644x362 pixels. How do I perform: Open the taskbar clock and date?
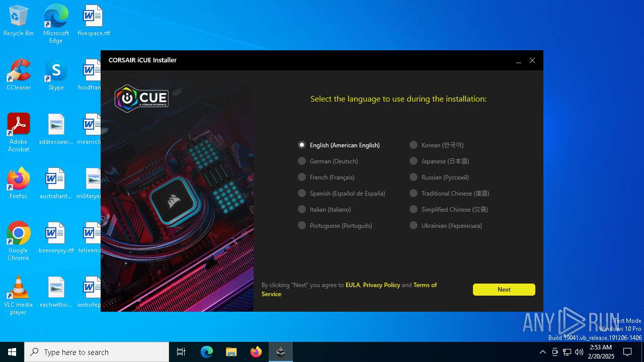601,352
